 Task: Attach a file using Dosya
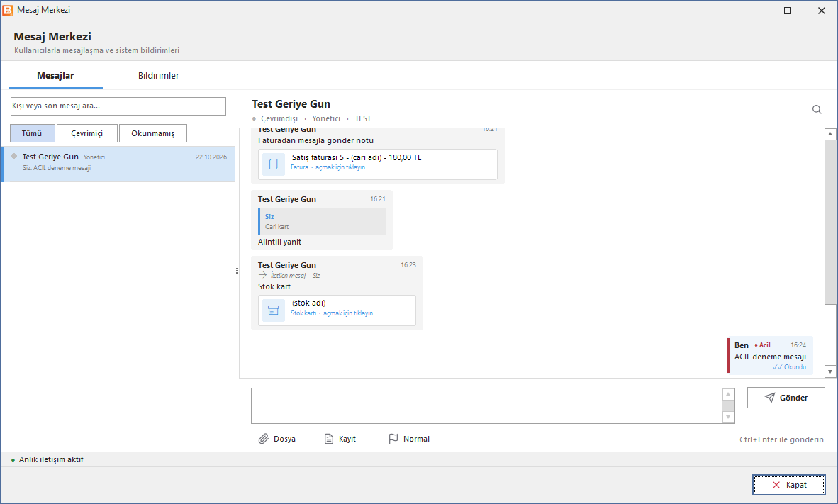(x=276, y=439)
